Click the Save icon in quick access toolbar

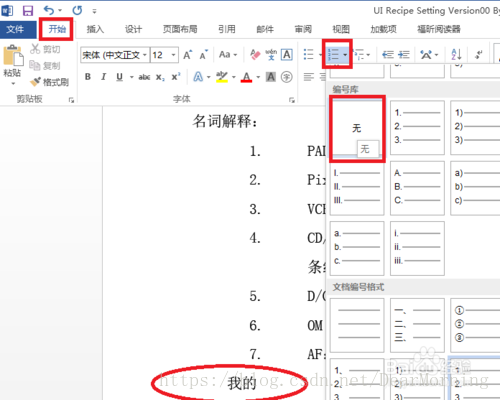[28, 11]
